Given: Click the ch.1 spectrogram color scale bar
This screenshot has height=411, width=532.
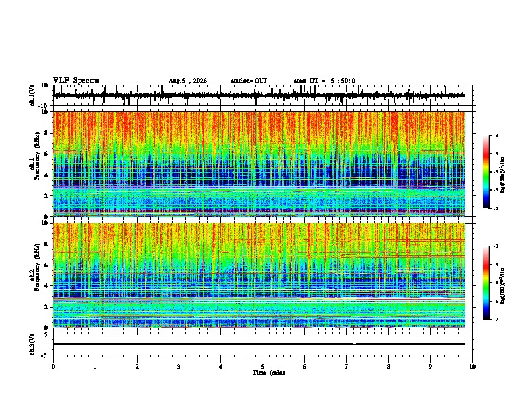Looking at the screenshot, I should 486,172.
